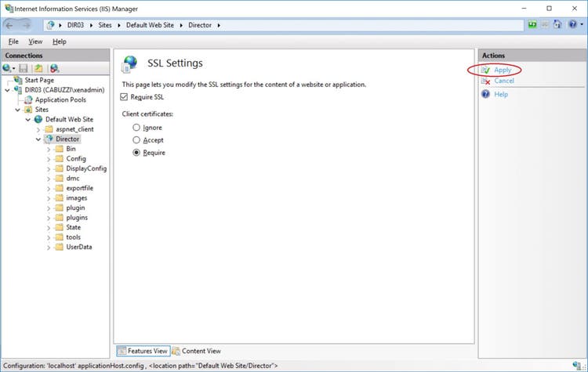The width and height of the screenshot is (588, 372).
Task: Click the Help link in Actions pane
Action: (x=501, y=95)
